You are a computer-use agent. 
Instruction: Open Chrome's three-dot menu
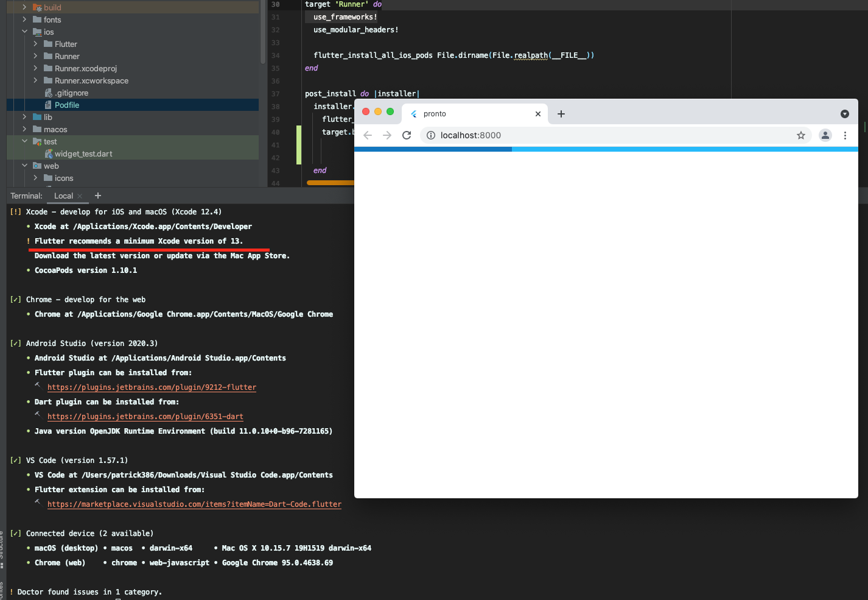click(845, 135)
